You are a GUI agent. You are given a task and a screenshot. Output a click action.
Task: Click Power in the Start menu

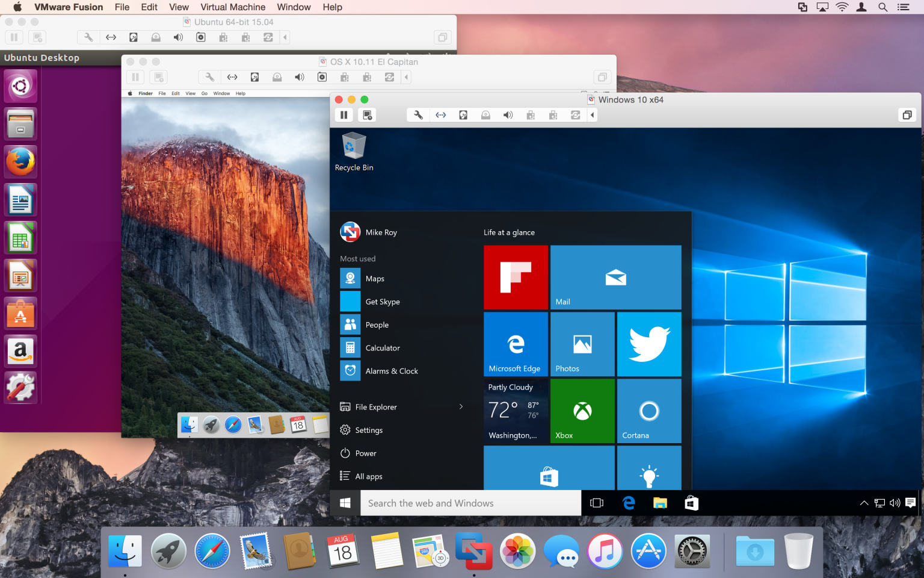pyautogui.click(x=365, y=453)
